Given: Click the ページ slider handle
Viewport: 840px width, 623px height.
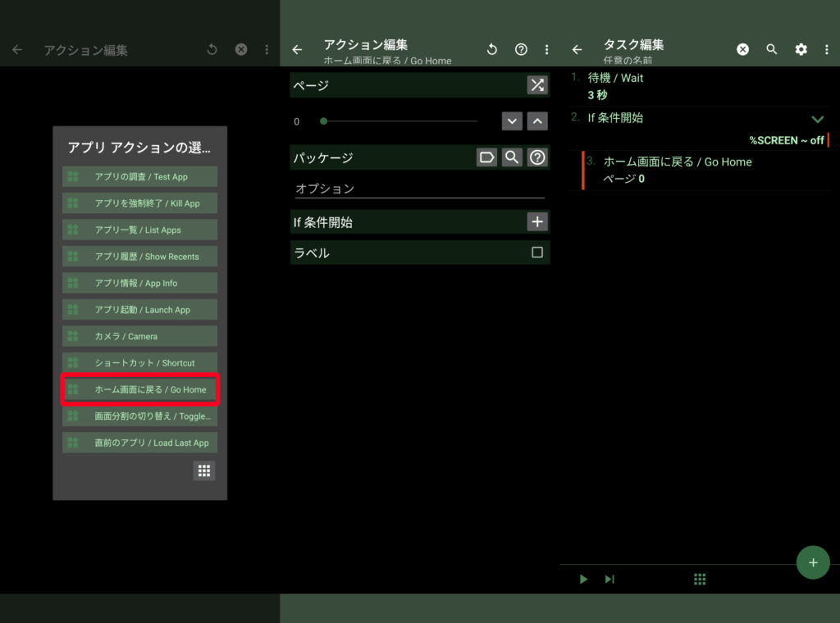Looking at the screenshot, I should click(x=324, y=121).
